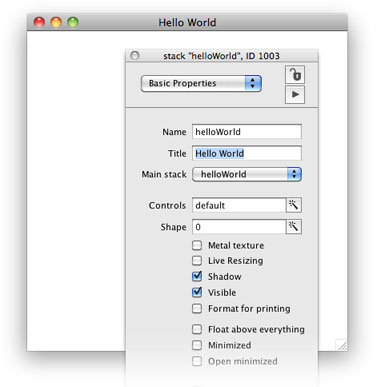
Task: Click in the Controls field showing default
Action: pos(239,205)
